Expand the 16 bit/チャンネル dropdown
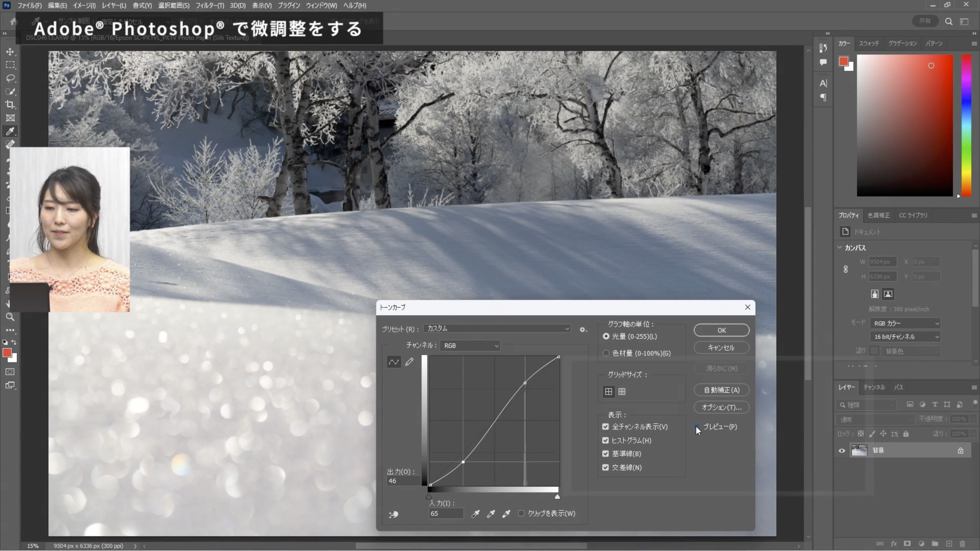 click(905, 337)
